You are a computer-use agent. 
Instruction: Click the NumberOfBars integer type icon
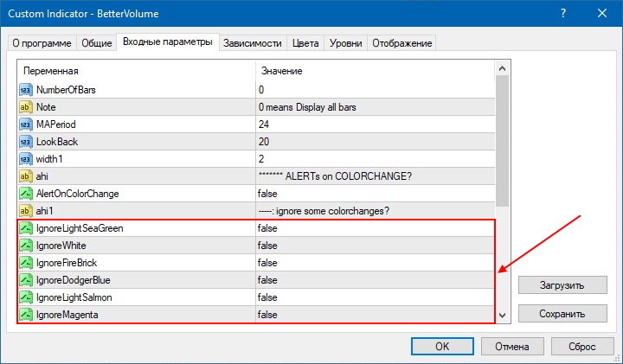click(26, 90)
